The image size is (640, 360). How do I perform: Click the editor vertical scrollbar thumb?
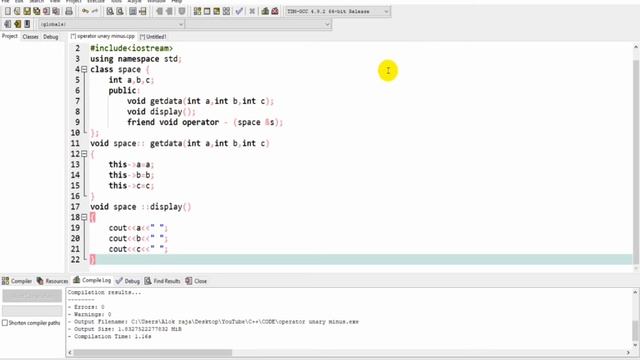636,161
